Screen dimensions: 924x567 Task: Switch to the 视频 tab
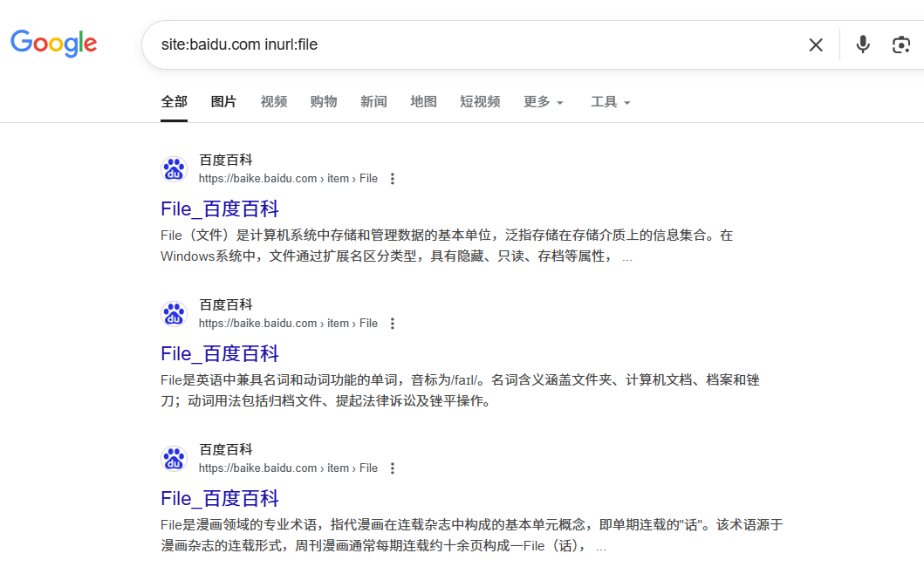pyautogui.click(x=273, y=102)
